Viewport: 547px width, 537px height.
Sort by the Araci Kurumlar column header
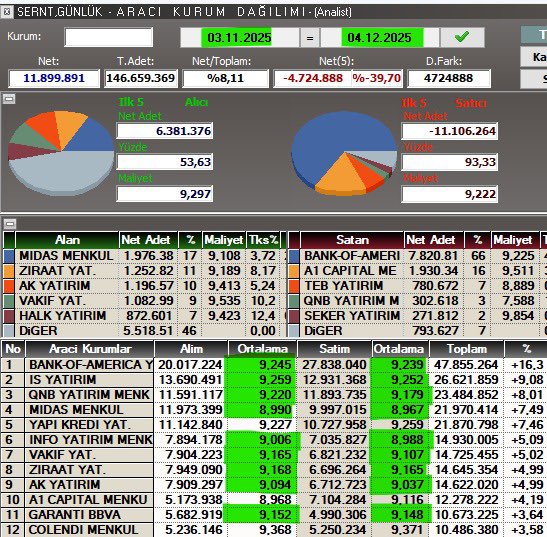point(90,349)
